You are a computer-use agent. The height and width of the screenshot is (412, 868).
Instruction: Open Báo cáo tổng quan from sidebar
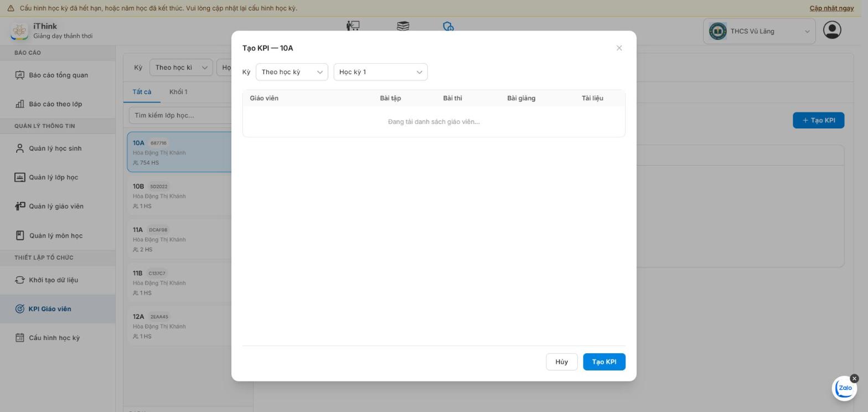[x=58, y=75]
